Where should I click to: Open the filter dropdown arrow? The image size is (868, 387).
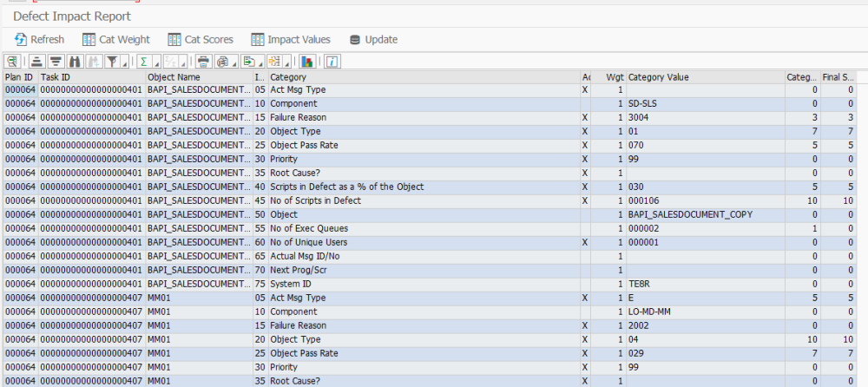125,62
